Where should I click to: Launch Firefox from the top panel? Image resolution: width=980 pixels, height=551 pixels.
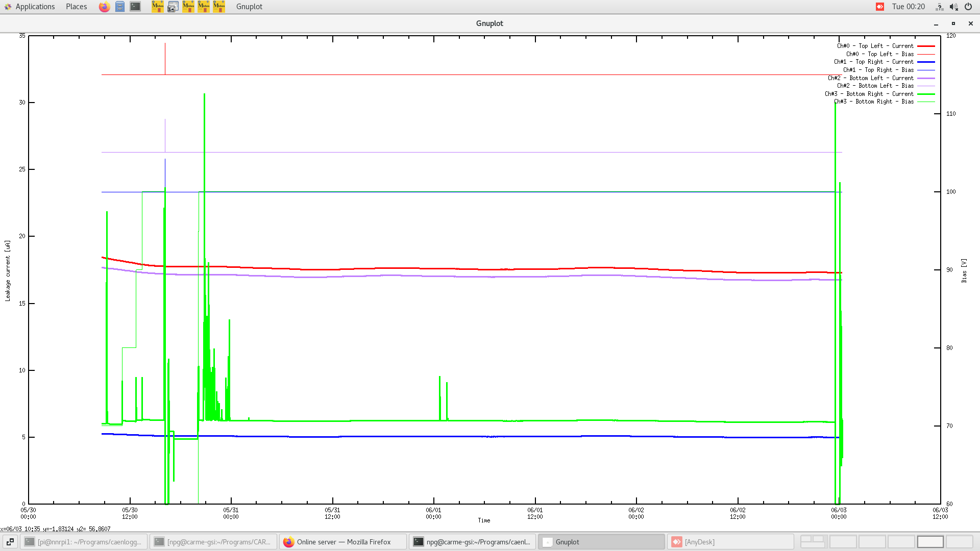point(104,7)
